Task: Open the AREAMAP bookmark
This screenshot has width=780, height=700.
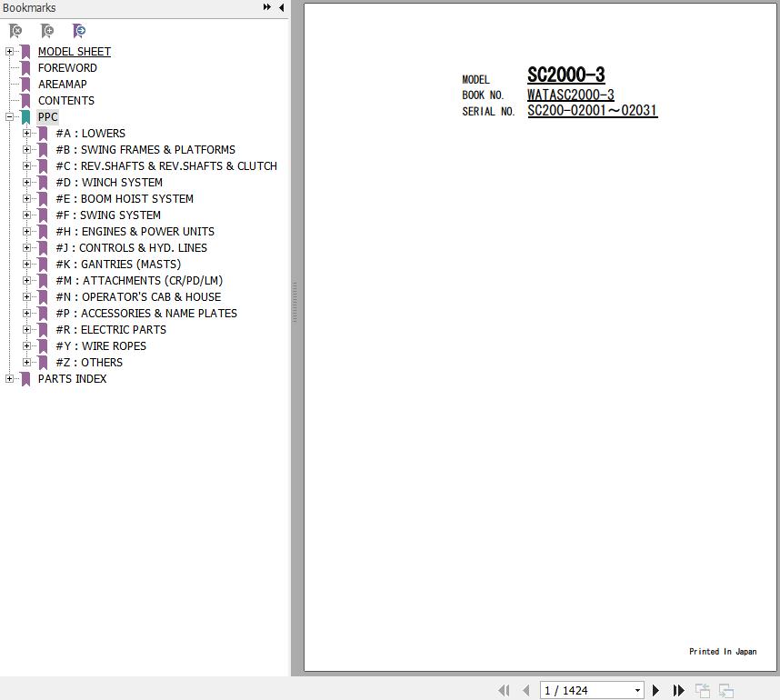Action: point(62,85)
